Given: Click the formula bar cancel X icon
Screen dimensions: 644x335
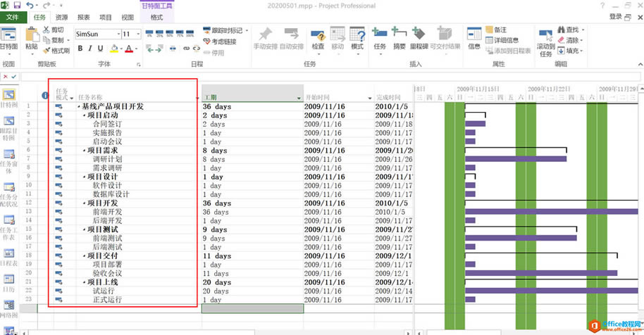Looking at the screenshot, I should 6,77.
